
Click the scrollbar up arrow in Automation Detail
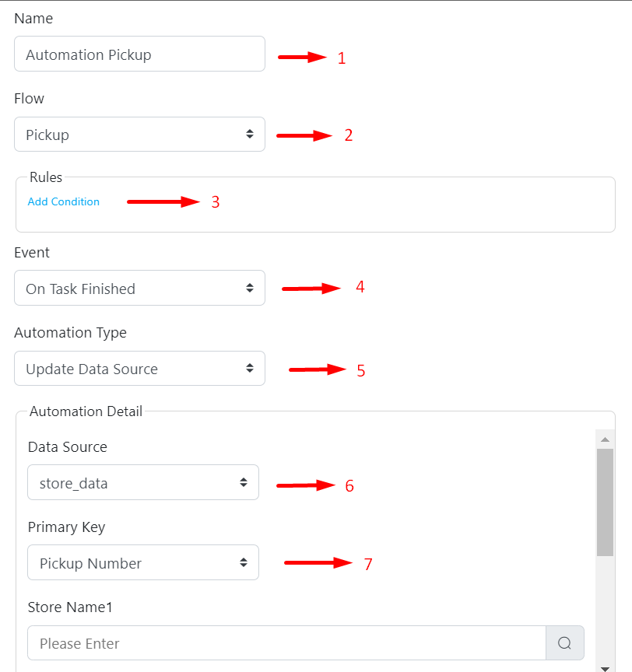605,439
